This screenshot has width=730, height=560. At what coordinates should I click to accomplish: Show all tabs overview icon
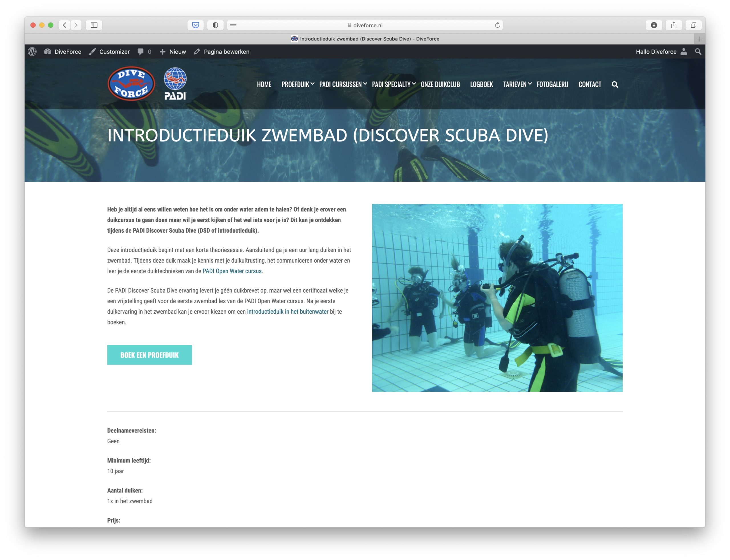coord(693,25)
